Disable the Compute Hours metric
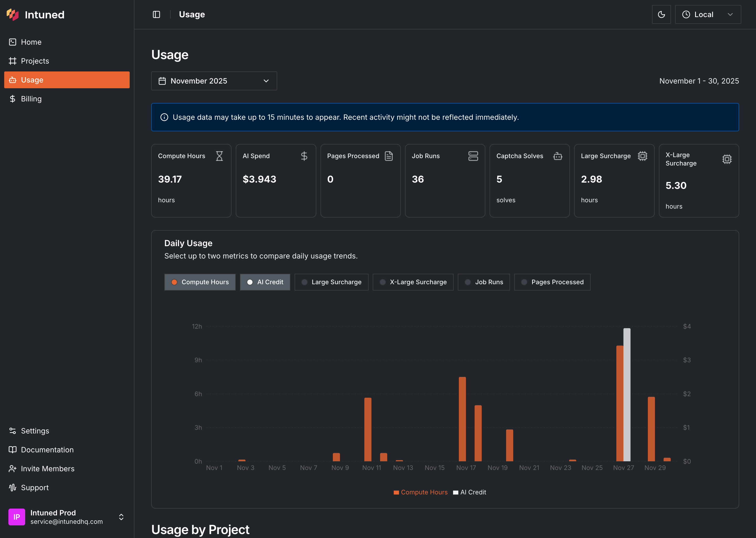This screenshot has width=756, height=538. pyautogui.click(x=200, y=282)
